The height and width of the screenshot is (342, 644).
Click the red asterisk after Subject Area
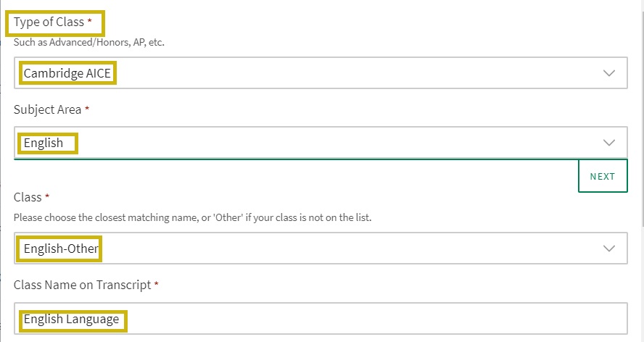point(88,110)
